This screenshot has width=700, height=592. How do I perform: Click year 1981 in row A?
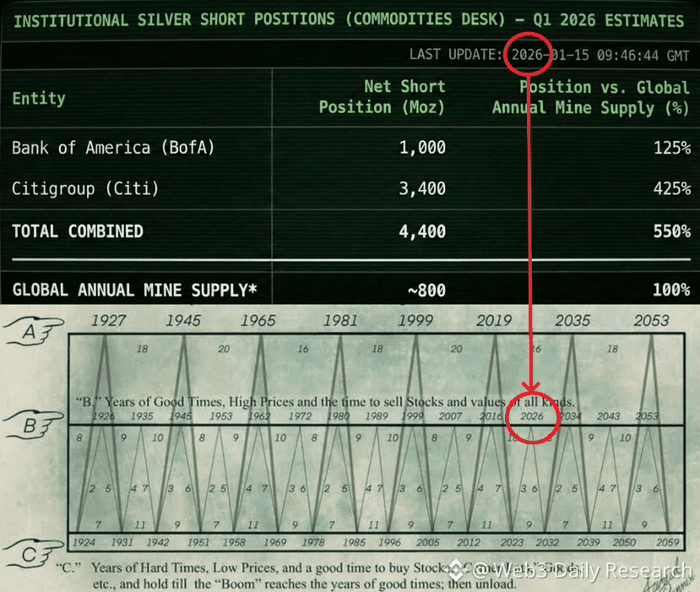click(340, 321)
